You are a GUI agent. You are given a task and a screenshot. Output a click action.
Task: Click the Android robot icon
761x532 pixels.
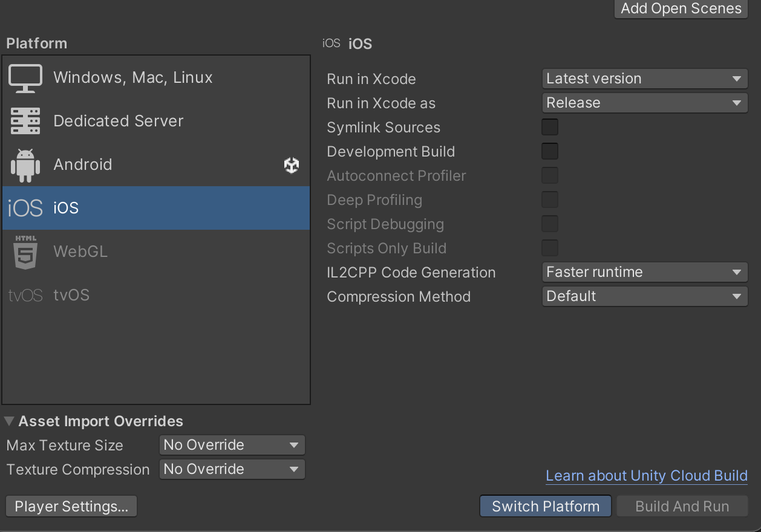pyautogui.click(x=25, y=164)
